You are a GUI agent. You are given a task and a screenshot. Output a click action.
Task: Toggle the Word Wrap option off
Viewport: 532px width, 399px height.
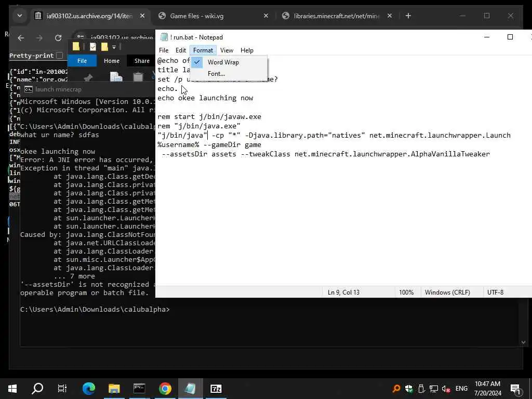[223, 62]
